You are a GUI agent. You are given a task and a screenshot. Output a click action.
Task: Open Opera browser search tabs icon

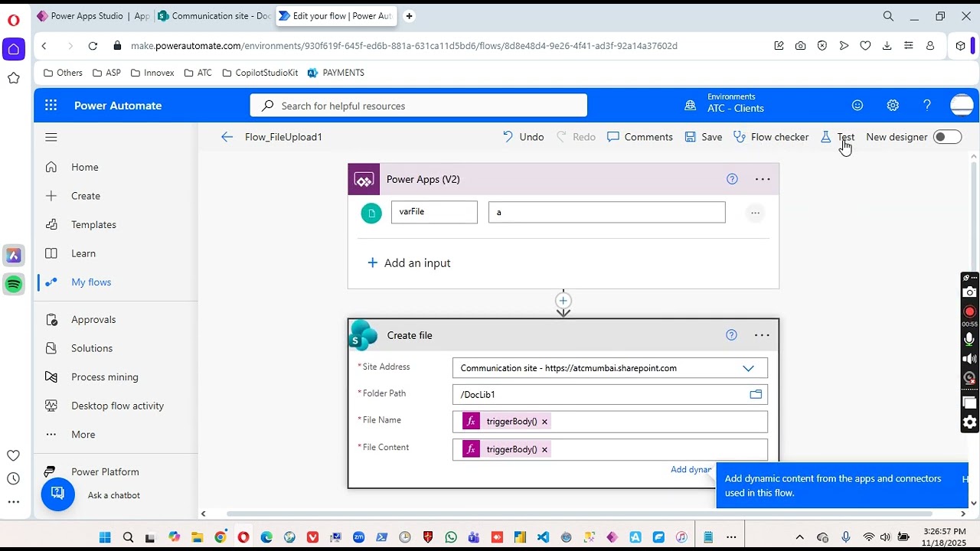point(888,16)
